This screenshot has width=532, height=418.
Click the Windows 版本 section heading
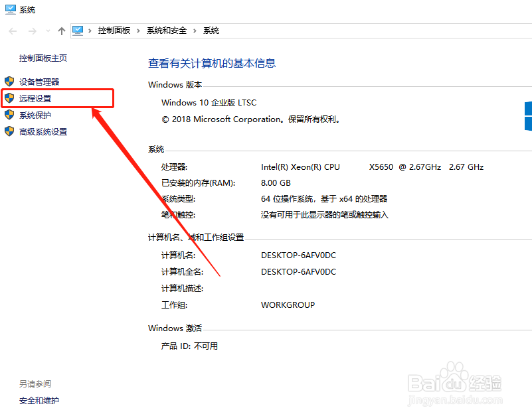pyautogui.click(x=175, y=84)
